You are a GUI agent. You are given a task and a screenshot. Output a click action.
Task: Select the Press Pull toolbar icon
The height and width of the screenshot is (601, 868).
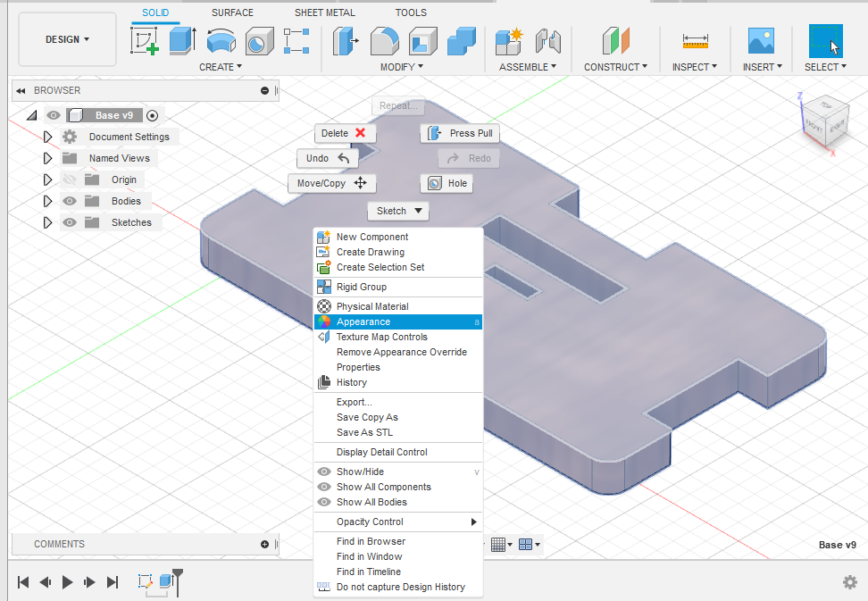coord(346,41)
